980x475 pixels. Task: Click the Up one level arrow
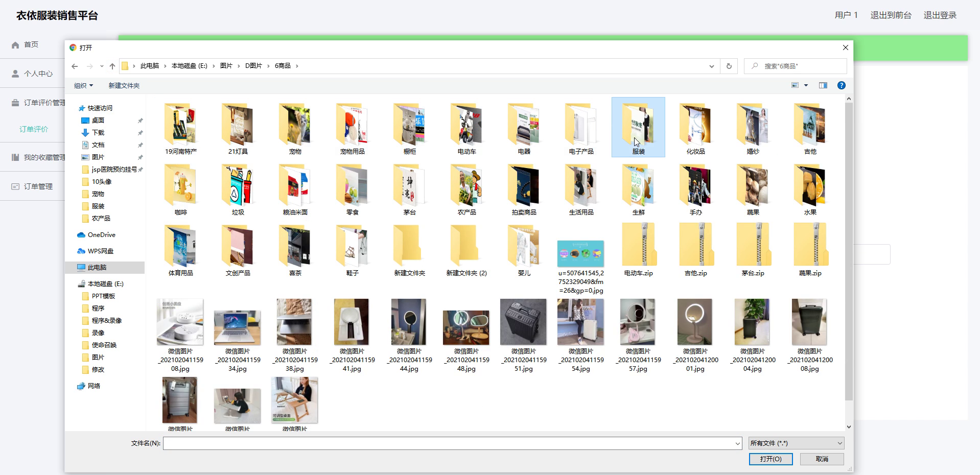coord(112,66)
